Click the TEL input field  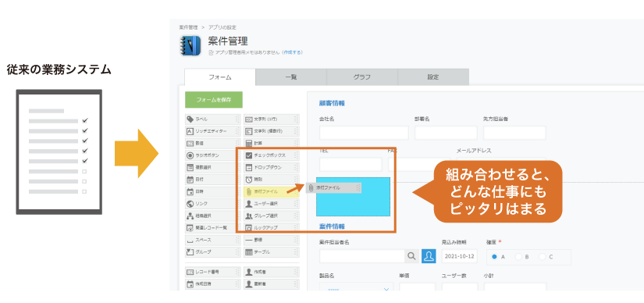click(x=350, y=165)
